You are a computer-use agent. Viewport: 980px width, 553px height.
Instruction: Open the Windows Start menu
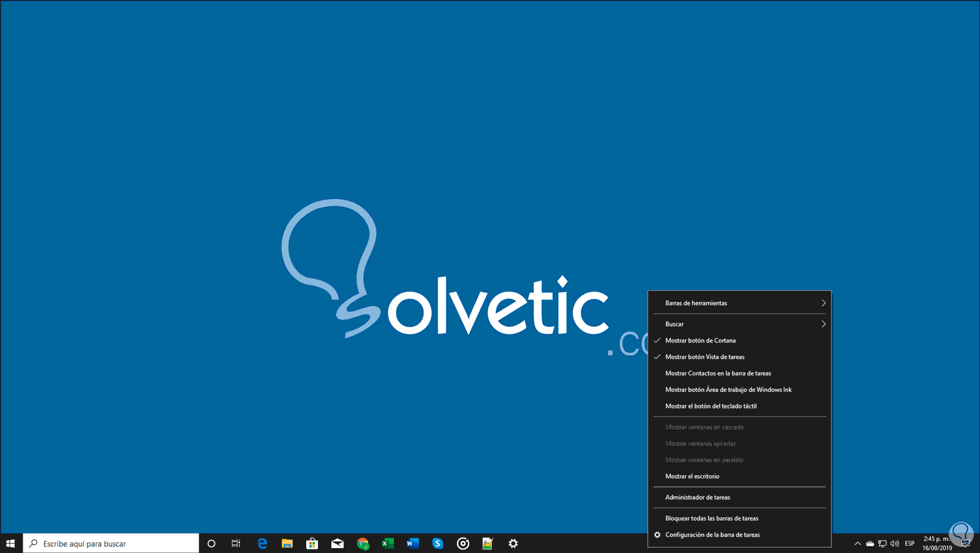pyautogui.click(x=10, y=543)
